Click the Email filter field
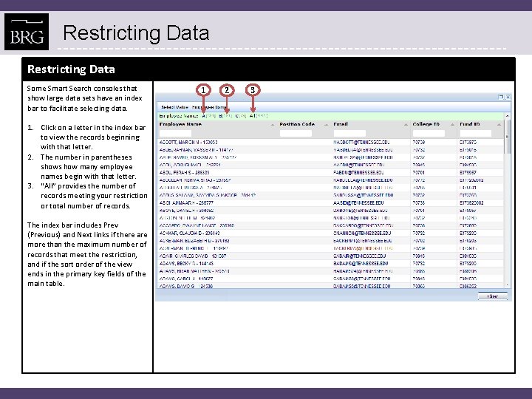This screenshot has height=399, width=532. click(349, 133)
